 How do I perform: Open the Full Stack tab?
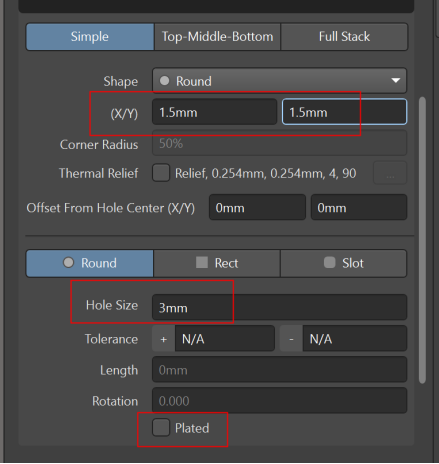(344, 37)
